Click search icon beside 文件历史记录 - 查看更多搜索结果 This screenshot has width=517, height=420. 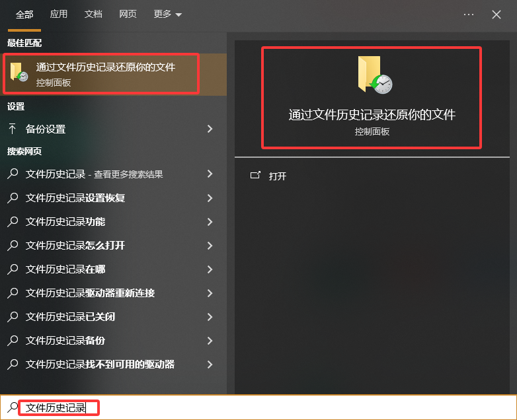click(x=13, y=173)
